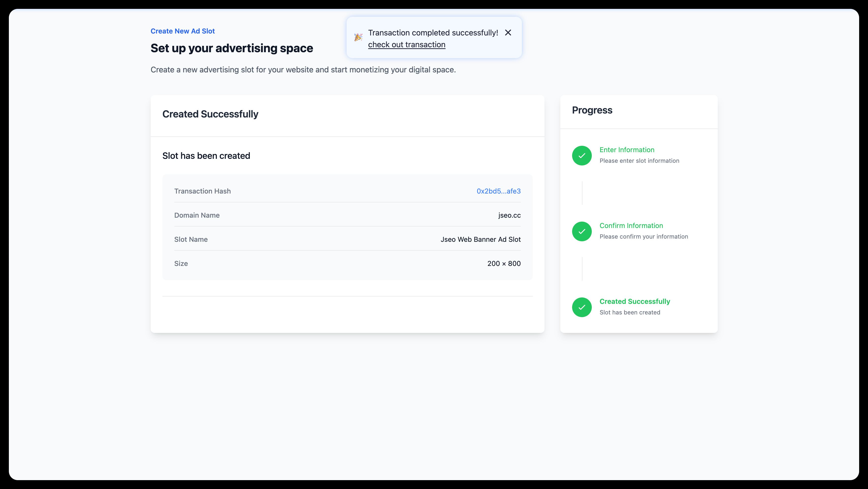The height and width of the screenshot is (489, 868).
Task: Click the Enter Information green checkmark
Action: tap(582, 155)
